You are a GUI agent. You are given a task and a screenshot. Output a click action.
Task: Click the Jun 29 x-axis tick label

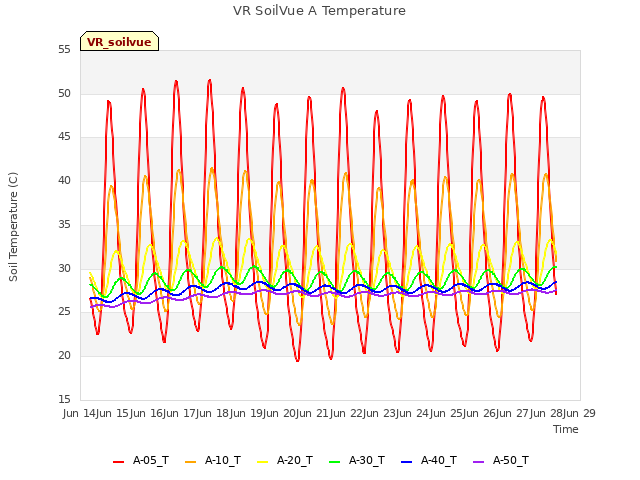tap(580, 413)
